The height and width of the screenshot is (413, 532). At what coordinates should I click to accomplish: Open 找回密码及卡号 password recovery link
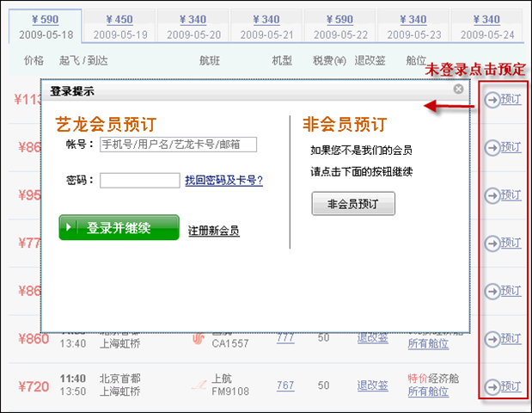point(223,180)
